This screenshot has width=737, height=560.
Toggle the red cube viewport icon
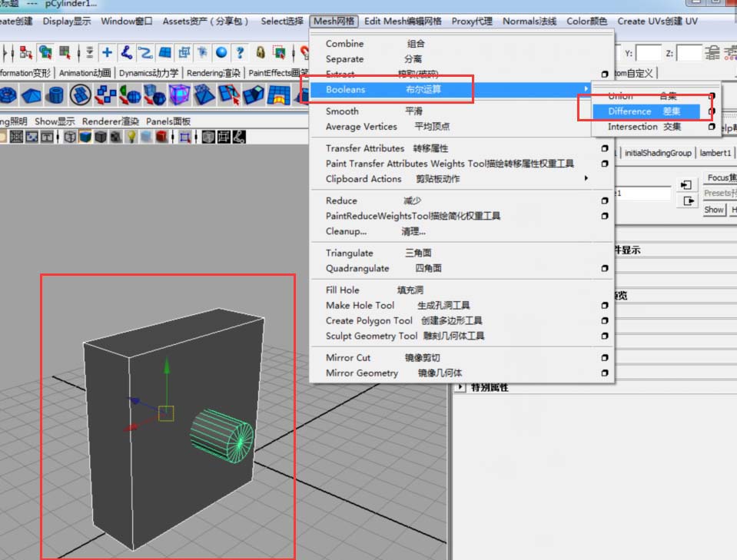161,137
